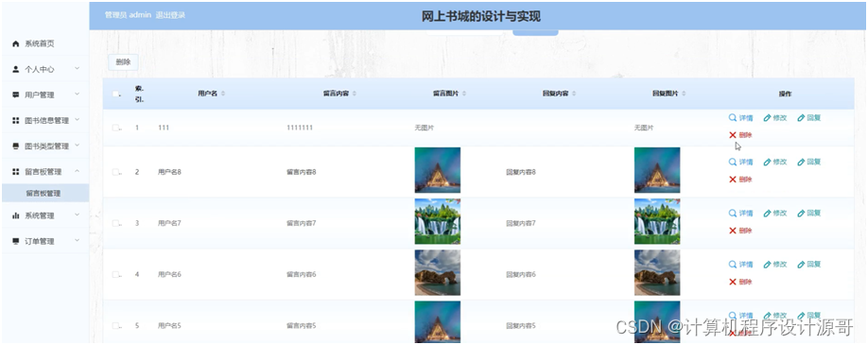
Task: Click the grid icon beside 图书信息管理
Action: click(x=15, y=120)
